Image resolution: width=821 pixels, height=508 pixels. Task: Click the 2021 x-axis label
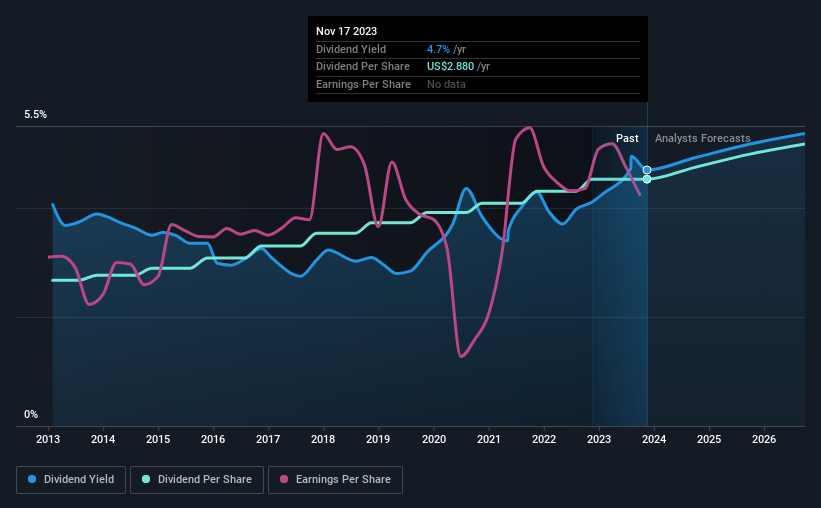click(x=489, y=439)
